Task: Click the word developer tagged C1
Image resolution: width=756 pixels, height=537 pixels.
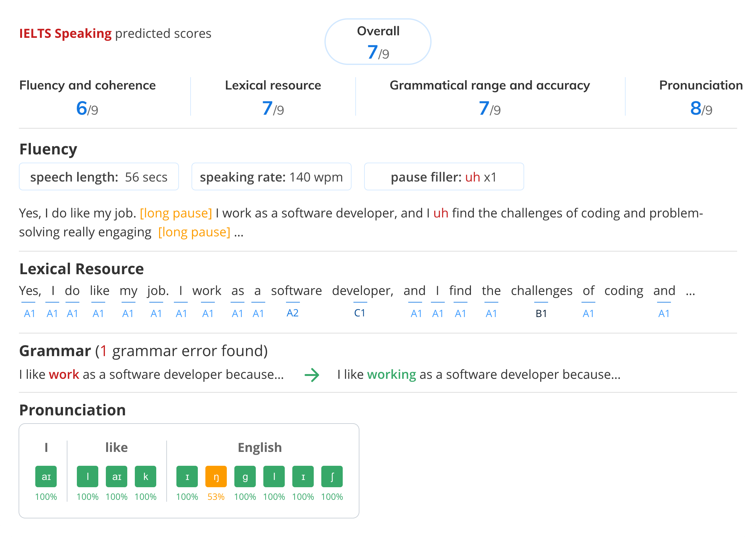Action: (363, 291)
